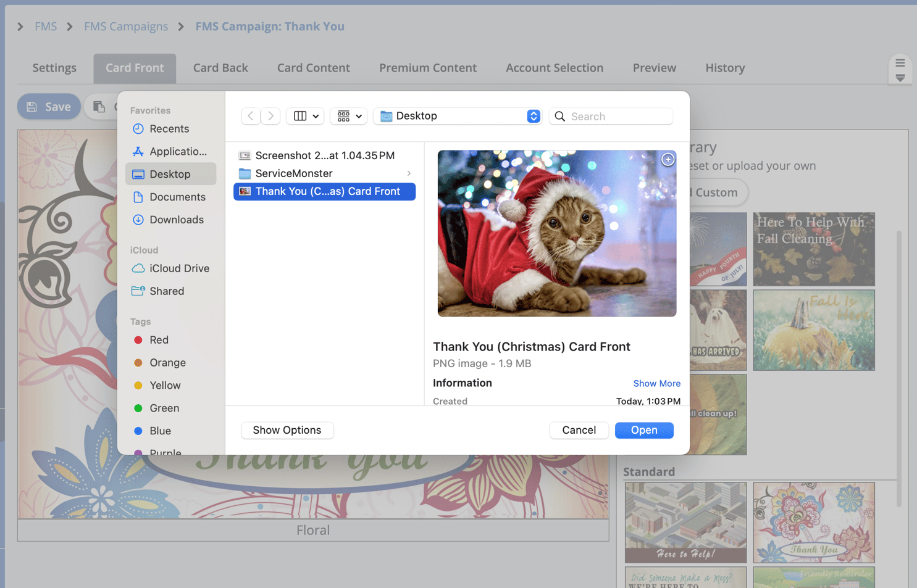Click the FMS Campaigns breadcrumb link

126,27
